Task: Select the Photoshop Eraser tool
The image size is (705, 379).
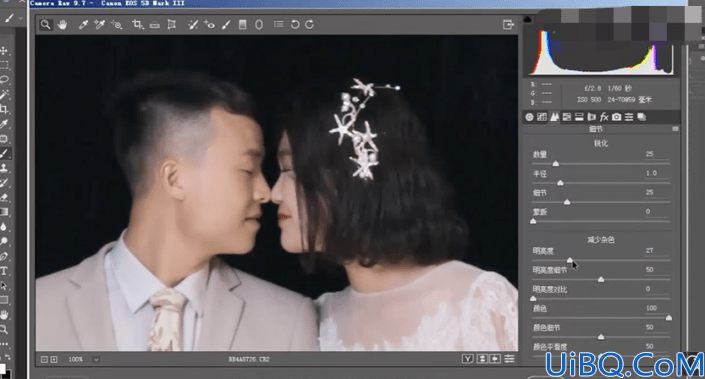Action: [x=4, y=197]
